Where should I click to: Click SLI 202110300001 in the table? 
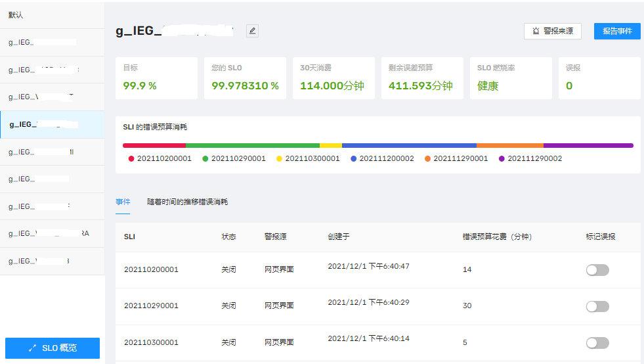pos(151,342)
